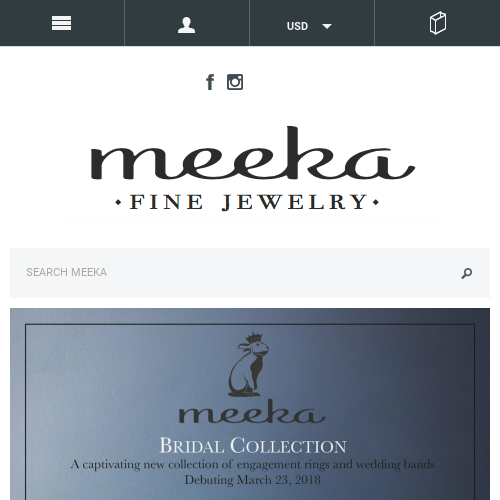
Task: Click the SEARCH MEEKA placeholder text
Action: tap(67, 272)
